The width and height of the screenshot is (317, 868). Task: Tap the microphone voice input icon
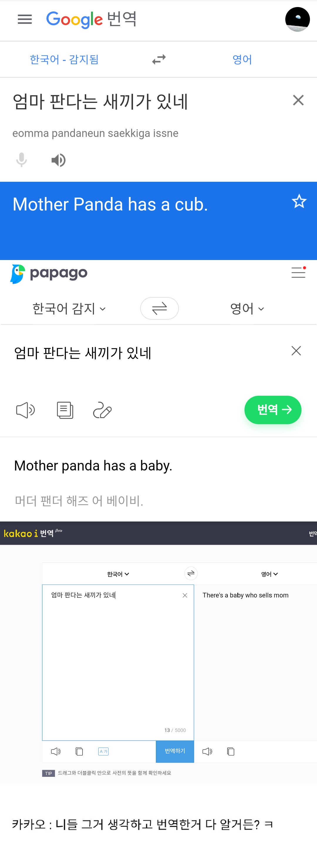click(x=22, y=160)
